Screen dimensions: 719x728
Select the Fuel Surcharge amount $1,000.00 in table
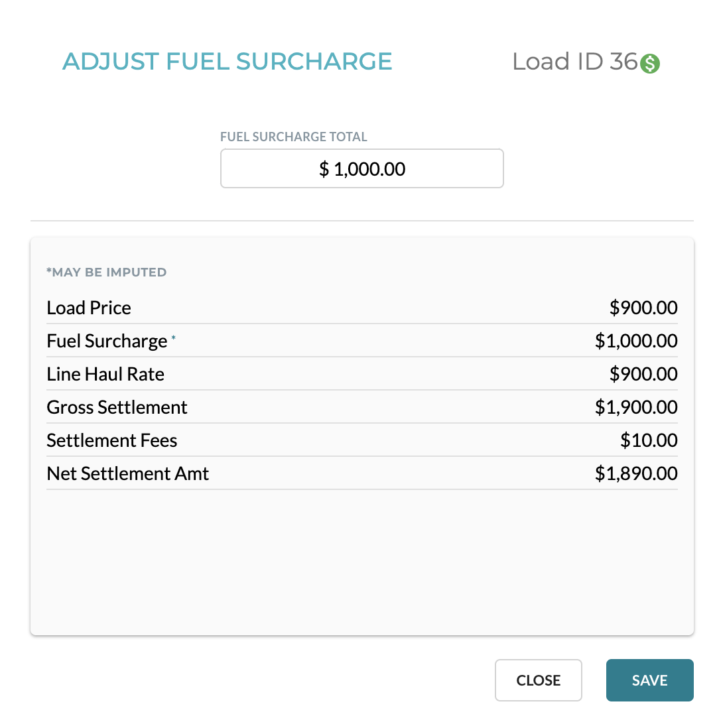636,341
